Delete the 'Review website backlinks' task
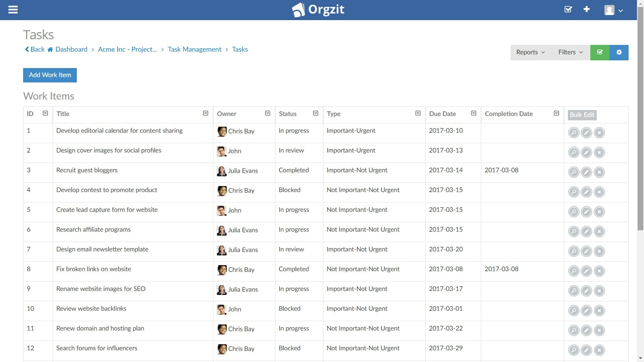This screenshot has height=362, width=644. point(599,310)
